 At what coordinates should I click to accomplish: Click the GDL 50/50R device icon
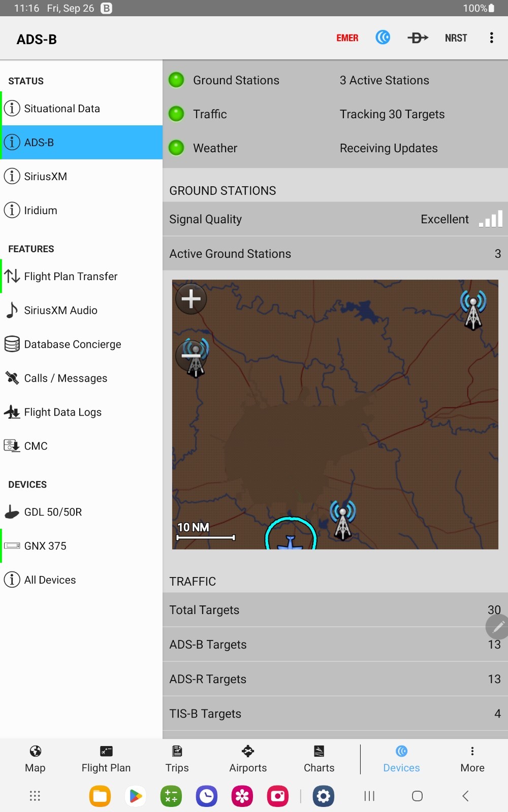pos(12,512)
